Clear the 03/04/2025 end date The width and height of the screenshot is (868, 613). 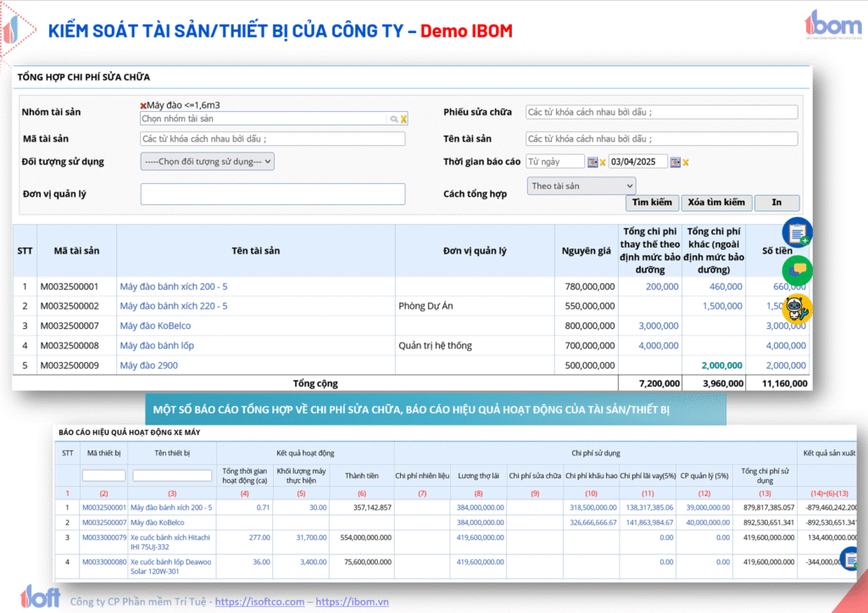(686, 162)
